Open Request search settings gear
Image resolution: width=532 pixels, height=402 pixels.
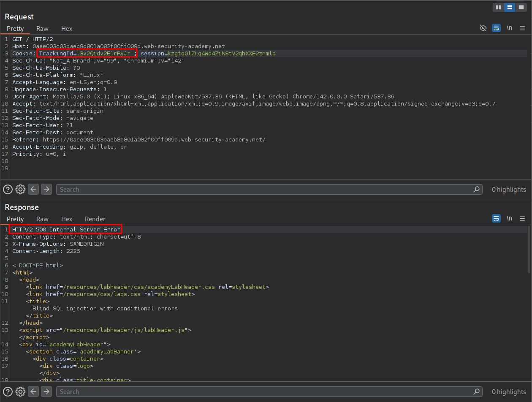[20, 190]
